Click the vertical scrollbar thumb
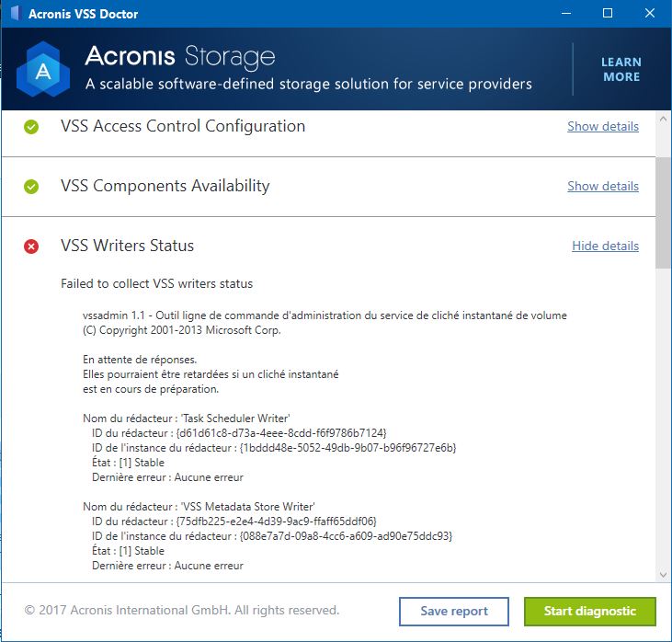672x642 pixels. click(x=663, y=212)
